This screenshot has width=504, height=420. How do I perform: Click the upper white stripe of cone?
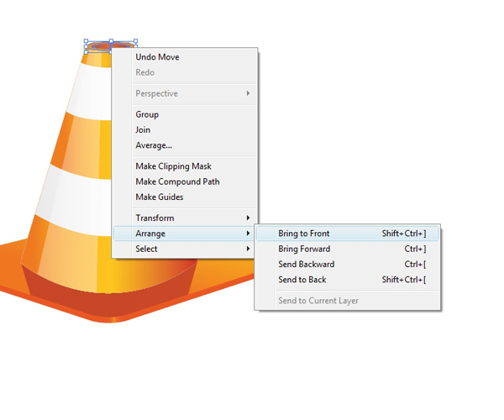[x=91, y=92]
